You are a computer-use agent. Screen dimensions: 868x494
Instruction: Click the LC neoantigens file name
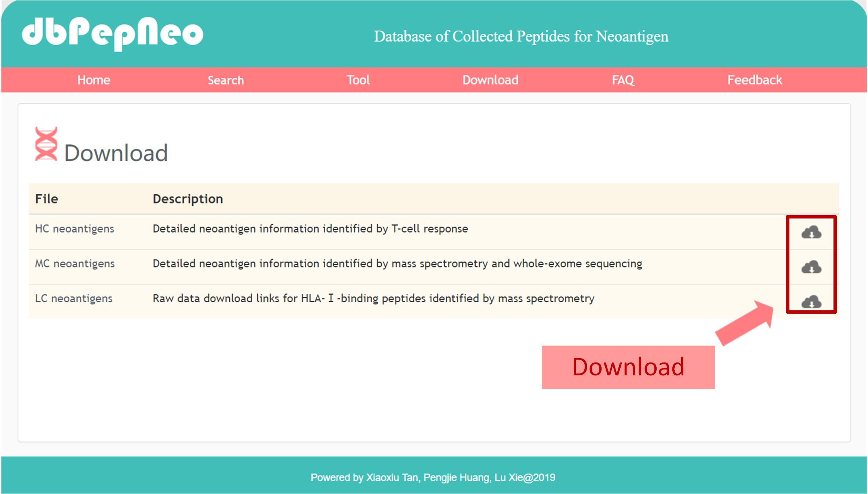[74, 299]
